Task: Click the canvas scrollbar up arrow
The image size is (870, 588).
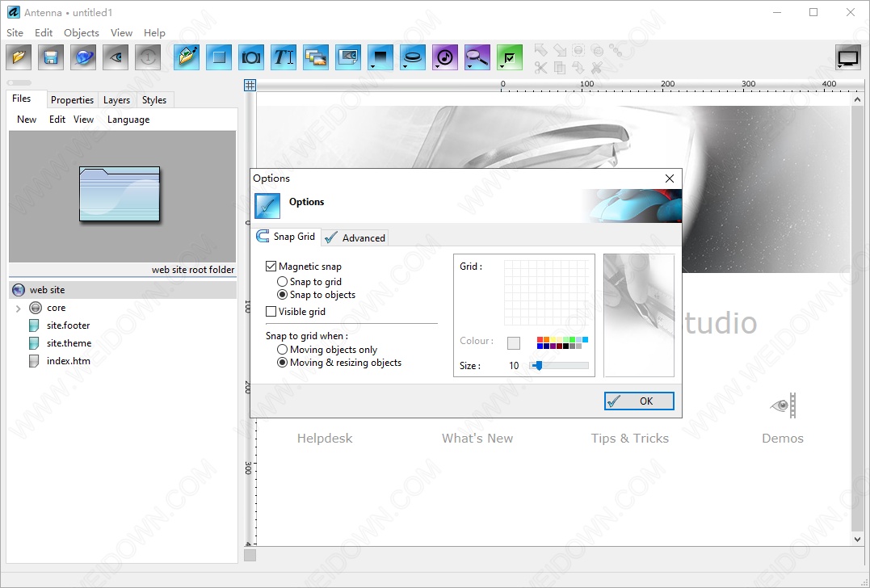Action: pos(857,99)
